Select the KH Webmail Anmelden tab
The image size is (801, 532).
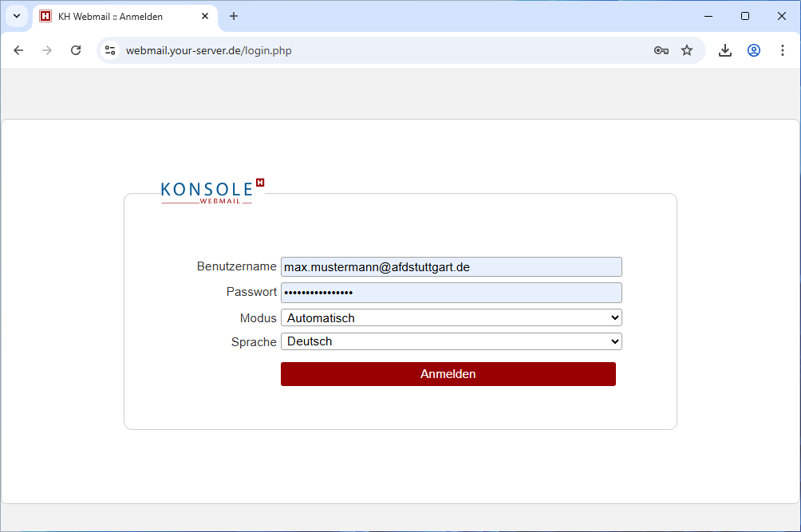[120, 16]
